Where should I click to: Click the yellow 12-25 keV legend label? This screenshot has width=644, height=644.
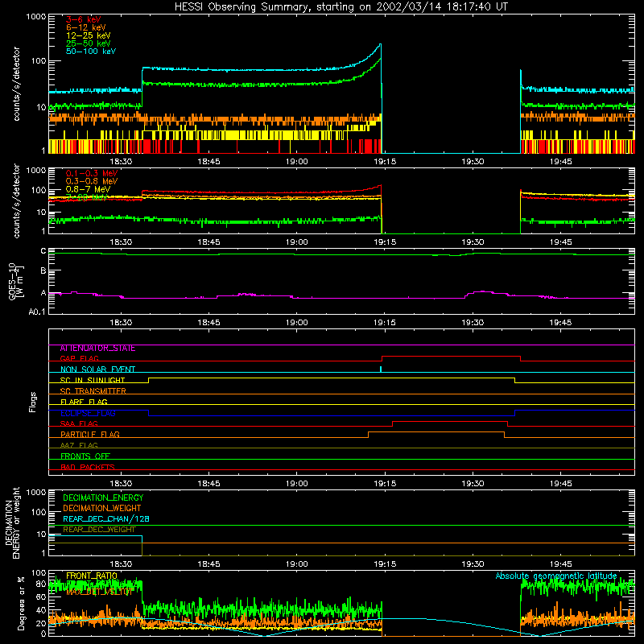[x=88, y=35]
